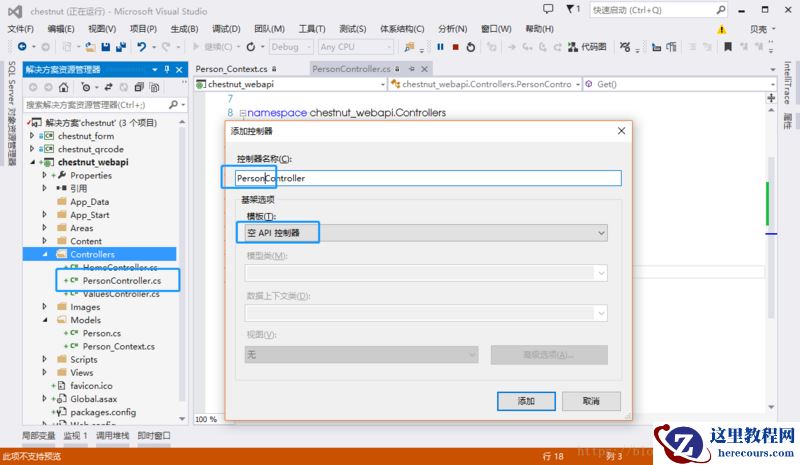Viewport: 800px width, 465px height.
Task: Open the 调试(D) menu
Action: click(x=226, y=29)
